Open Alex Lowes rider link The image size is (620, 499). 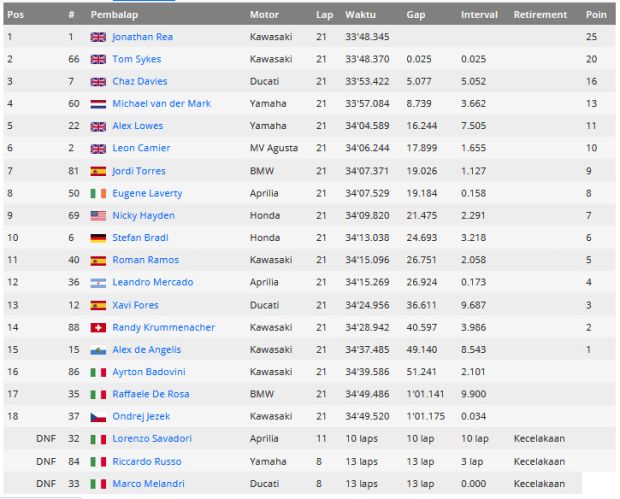coord(138,126)
